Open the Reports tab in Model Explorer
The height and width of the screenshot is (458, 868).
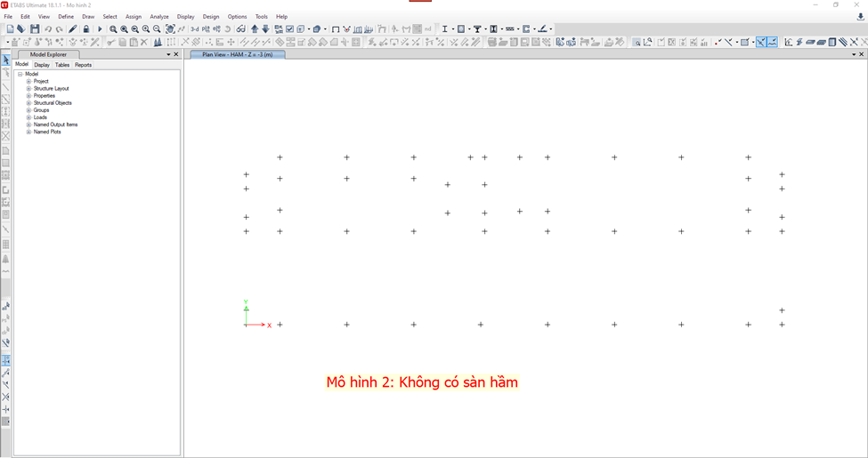83,65
